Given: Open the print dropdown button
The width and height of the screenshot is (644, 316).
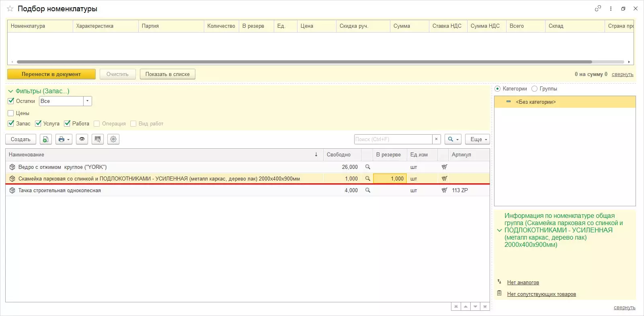Looking at the screenshot, I should pos(64,139).
